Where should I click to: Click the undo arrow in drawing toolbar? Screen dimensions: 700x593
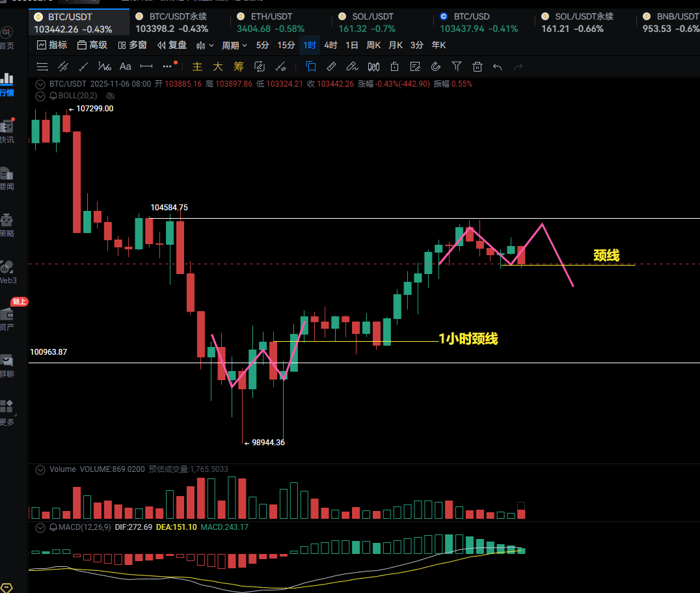click(498, 66)
